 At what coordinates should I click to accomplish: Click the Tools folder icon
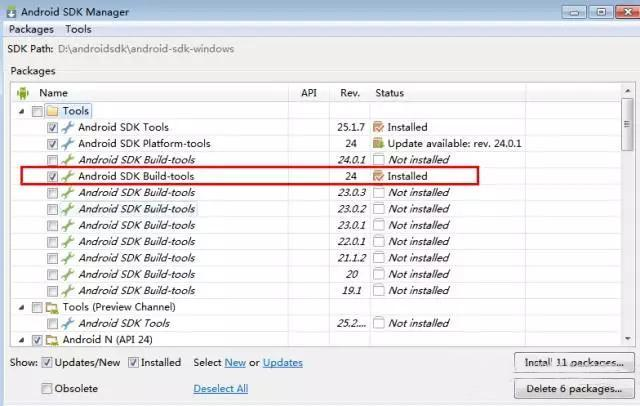click(52, 111)
